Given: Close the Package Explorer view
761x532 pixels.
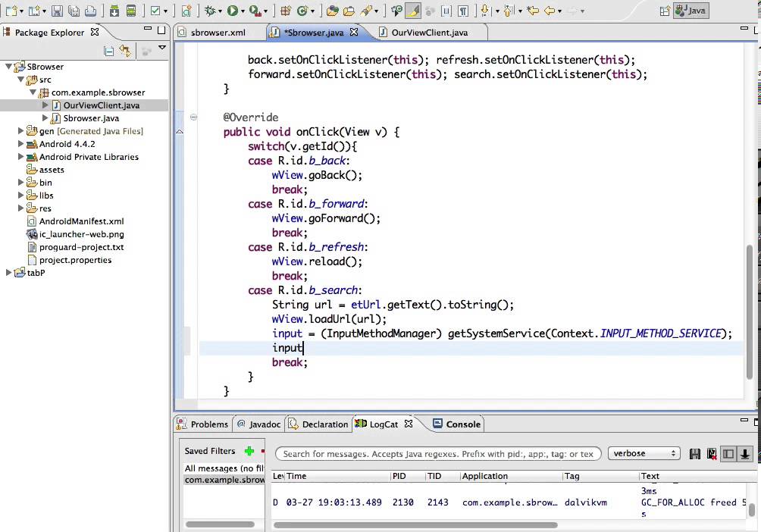Looking at the screenshot, I should point(96,32).
